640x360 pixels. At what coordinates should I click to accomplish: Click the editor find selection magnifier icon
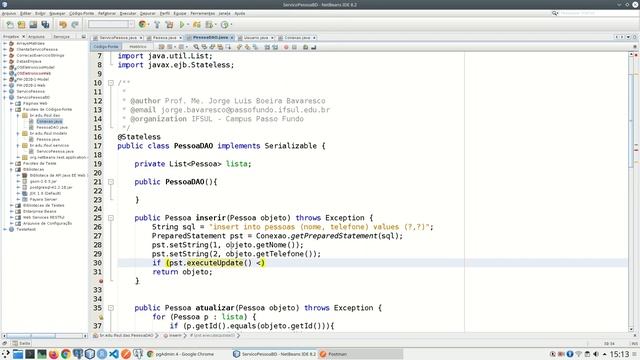click(196, 47)
